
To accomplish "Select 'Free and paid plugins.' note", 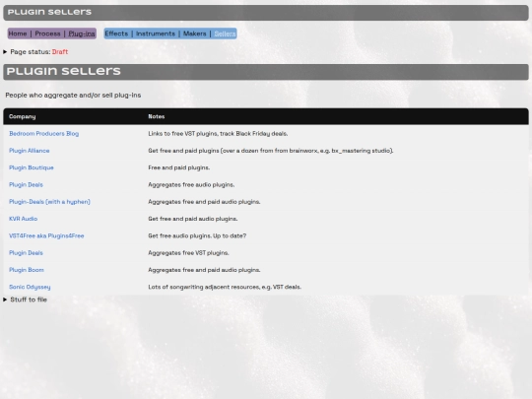I will point(178,167).
